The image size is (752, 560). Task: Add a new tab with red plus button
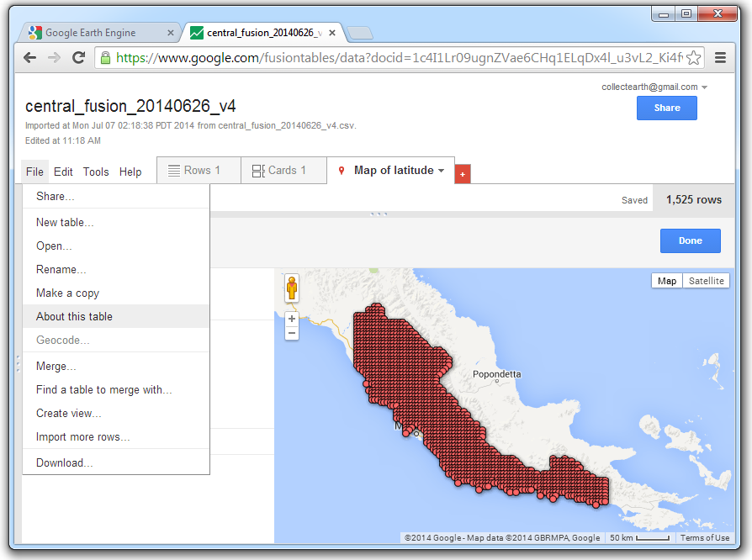463,175
